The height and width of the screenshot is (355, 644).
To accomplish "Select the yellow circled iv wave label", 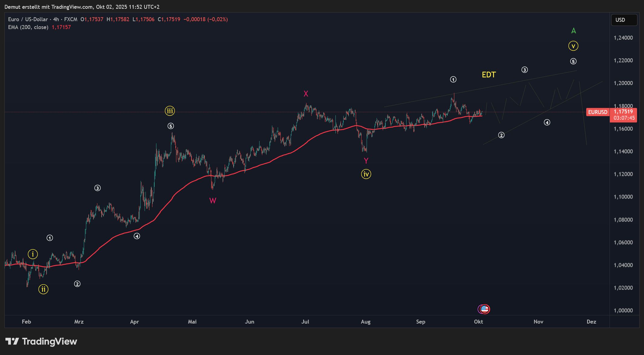I will pos(366,174).
